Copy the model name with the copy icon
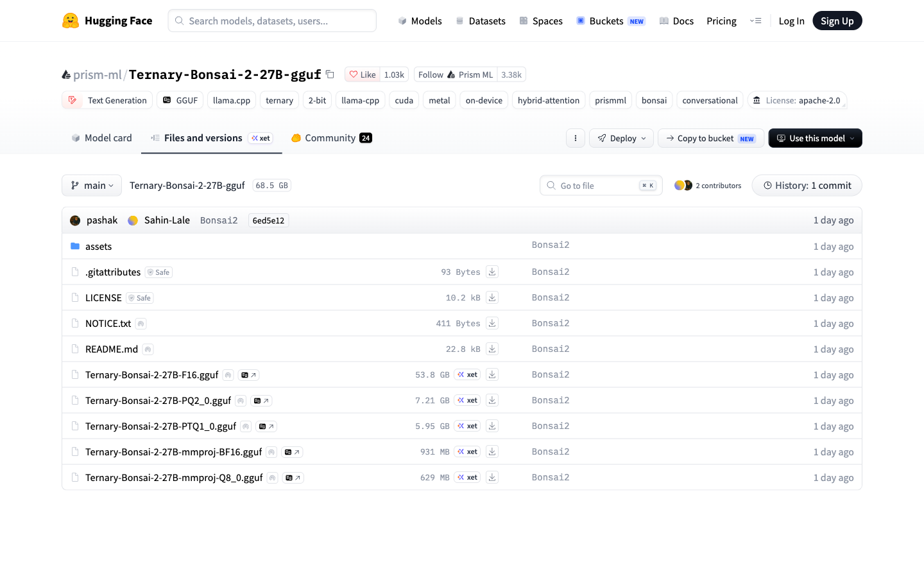 pyautogui.click(x=330, y=74)
